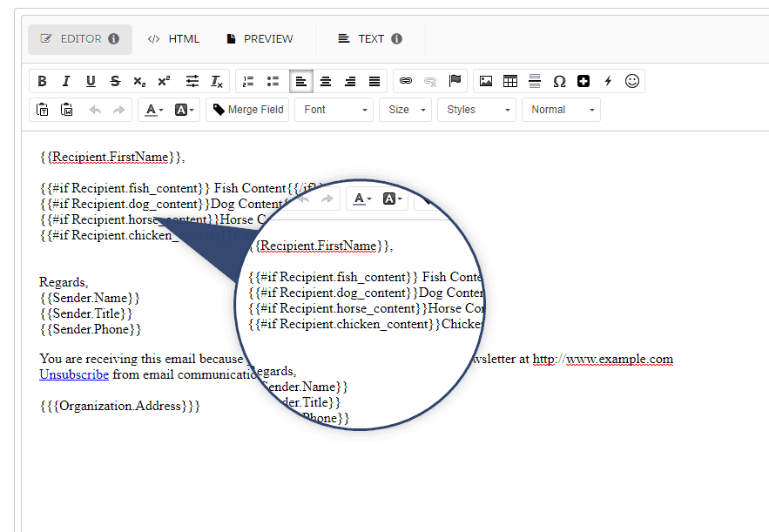Toggle italic formatting

66,81
